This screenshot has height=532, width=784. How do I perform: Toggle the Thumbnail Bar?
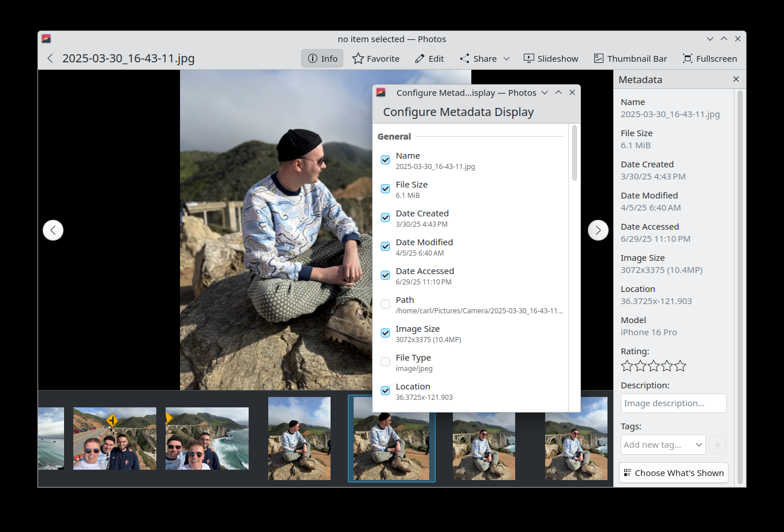click(x=631, y=58)
